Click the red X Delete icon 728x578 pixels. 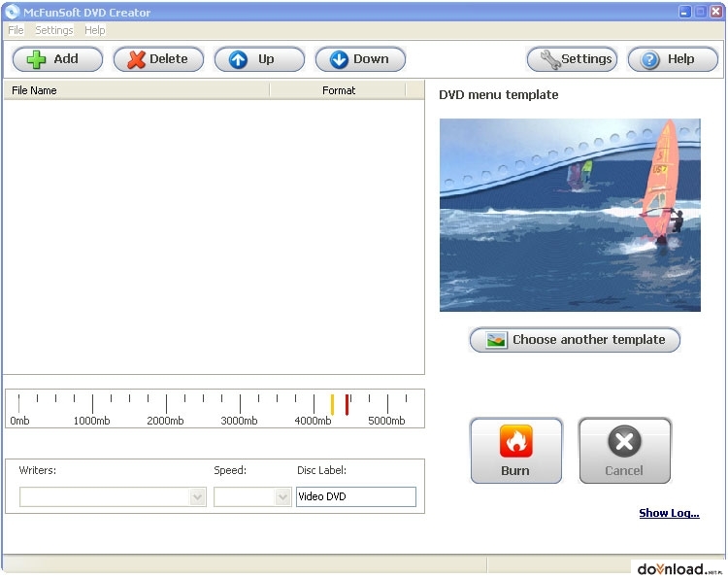point(136,59)
